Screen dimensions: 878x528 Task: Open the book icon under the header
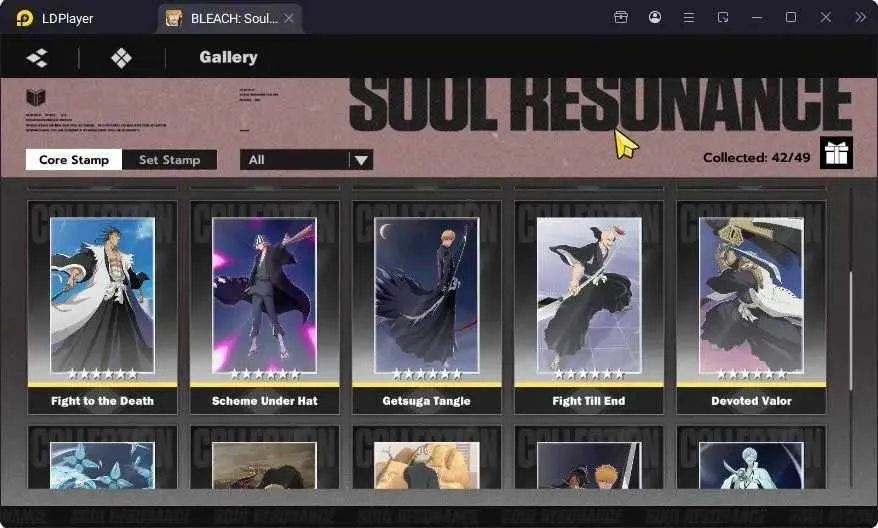tap(36, 97)
